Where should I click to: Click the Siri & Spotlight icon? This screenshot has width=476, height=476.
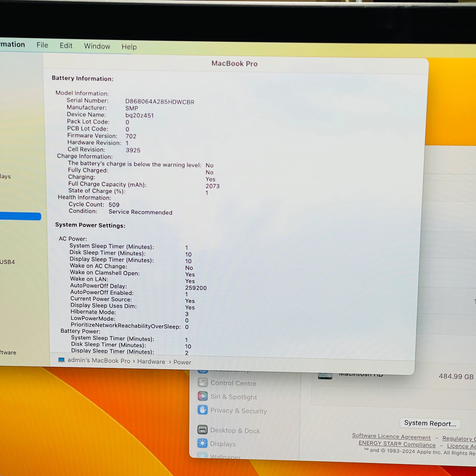coord(203,396)
